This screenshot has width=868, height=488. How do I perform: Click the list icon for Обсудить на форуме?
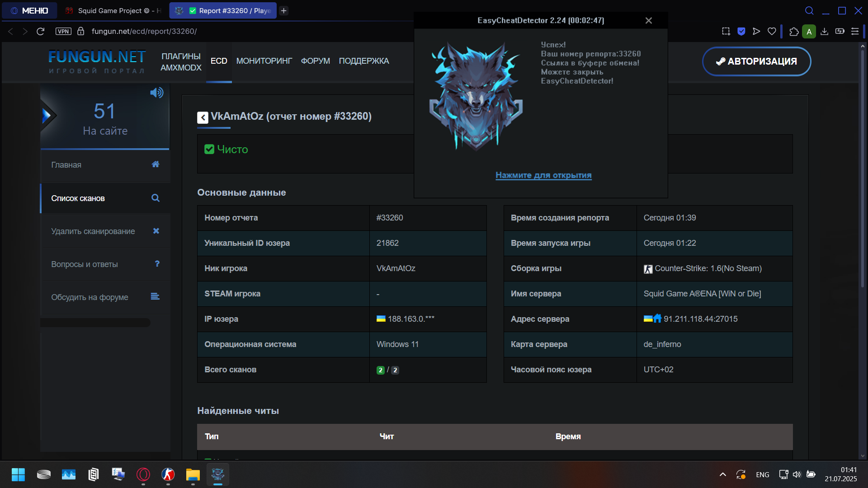155,297
